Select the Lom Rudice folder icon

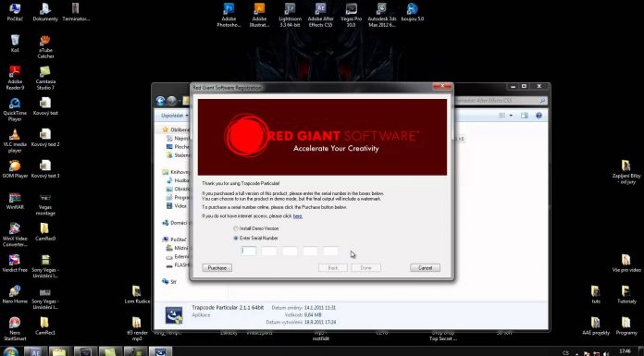point(137,295)
